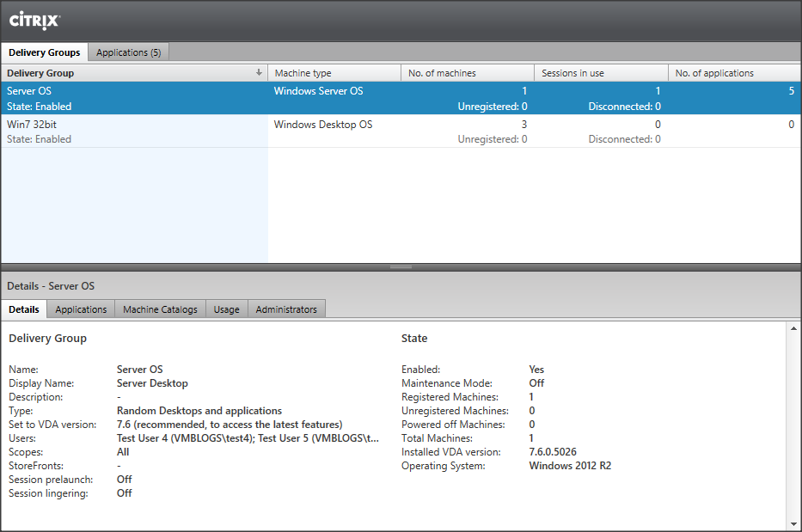This screenshot has height=532, width=802.
Task: Click the Windows Desktop OS machine type cell
Action: pos(323,125)
